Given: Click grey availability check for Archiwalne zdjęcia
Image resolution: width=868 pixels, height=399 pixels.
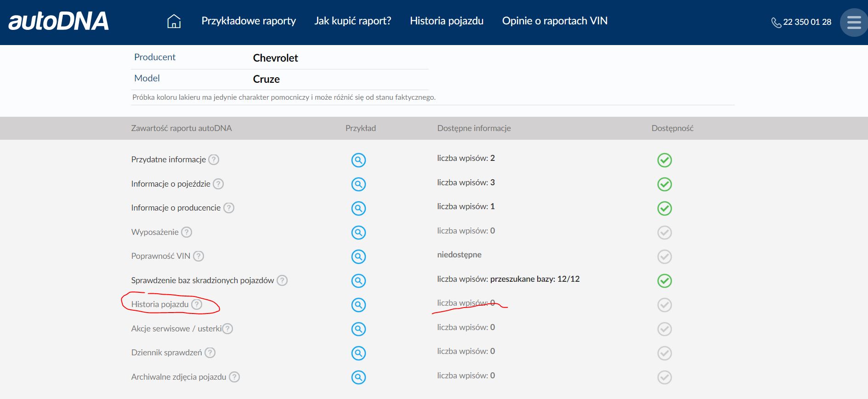Looking at the screenshot, I should (664, 377).
